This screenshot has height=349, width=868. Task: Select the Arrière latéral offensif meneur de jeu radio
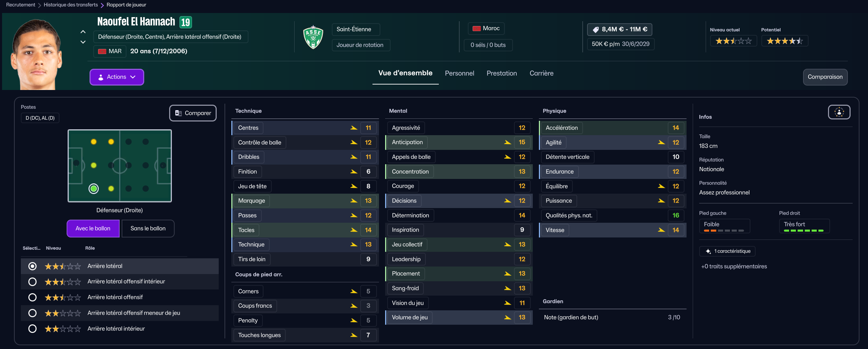coord(32,313)
